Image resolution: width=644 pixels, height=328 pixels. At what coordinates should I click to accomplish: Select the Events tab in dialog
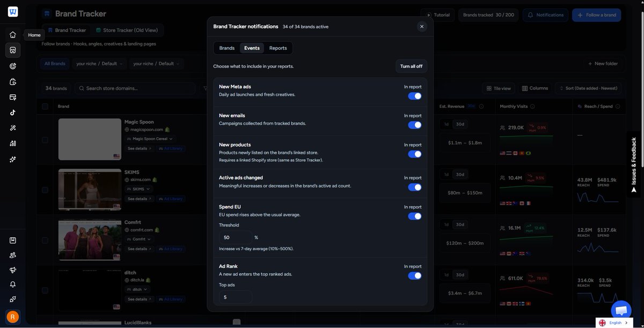pos(252,48)
